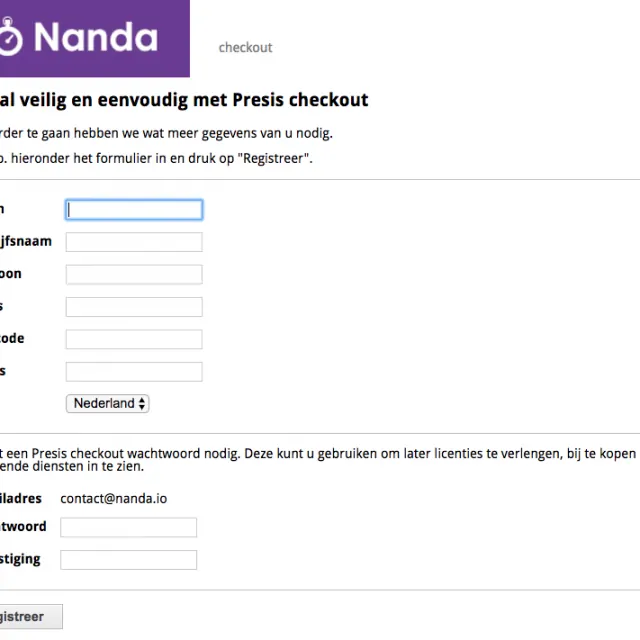Viewport: 640px width, 640px height.
Task: Focus the bevestiging confirm password field
Action: pos(129,560)
